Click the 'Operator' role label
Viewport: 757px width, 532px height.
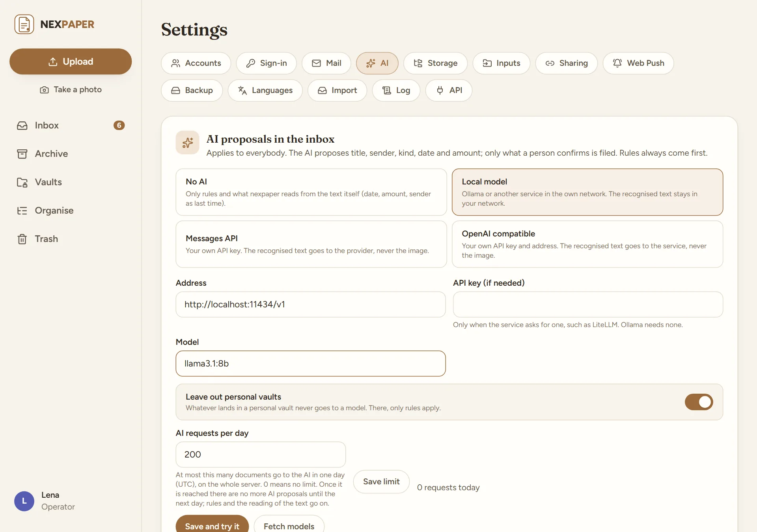click(x=58, y=507)
